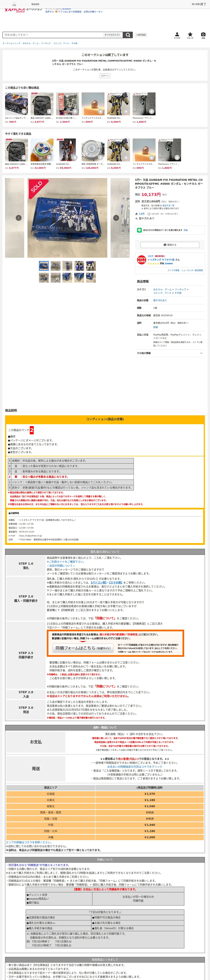210x980 pixels.
Task: Select the first gallery thumbnail
Action: pyautogui.click(x=44, y=266)
